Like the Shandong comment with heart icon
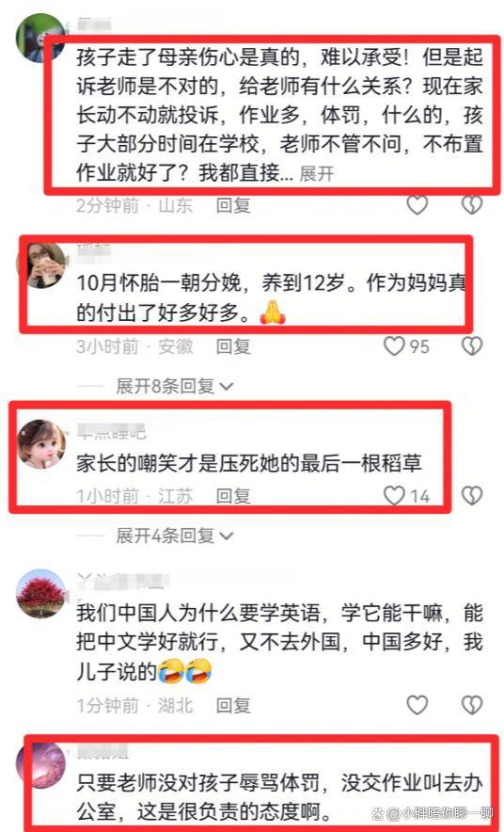This screenshot has width=504, height=832. click(x=417, y=205)
